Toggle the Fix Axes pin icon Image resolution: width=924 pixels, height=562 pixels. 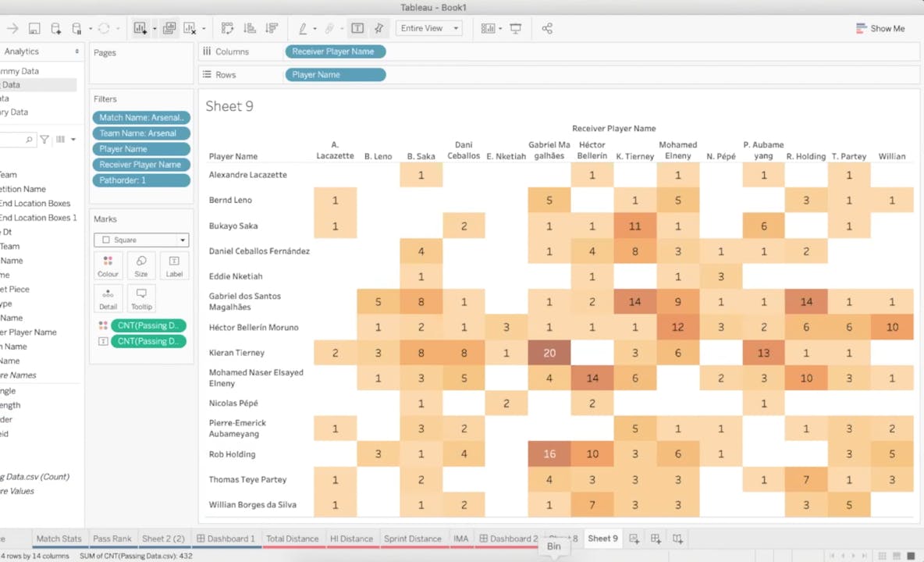point(380,28)
